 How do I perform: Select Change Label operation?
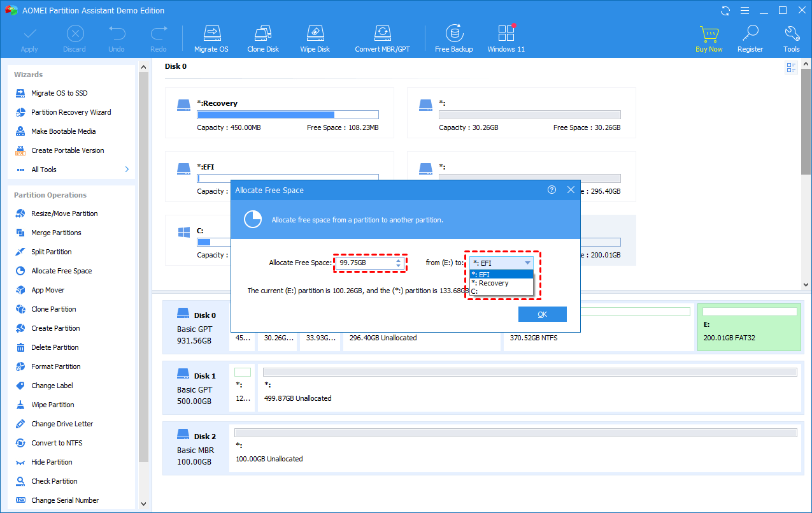pos(52,386)
